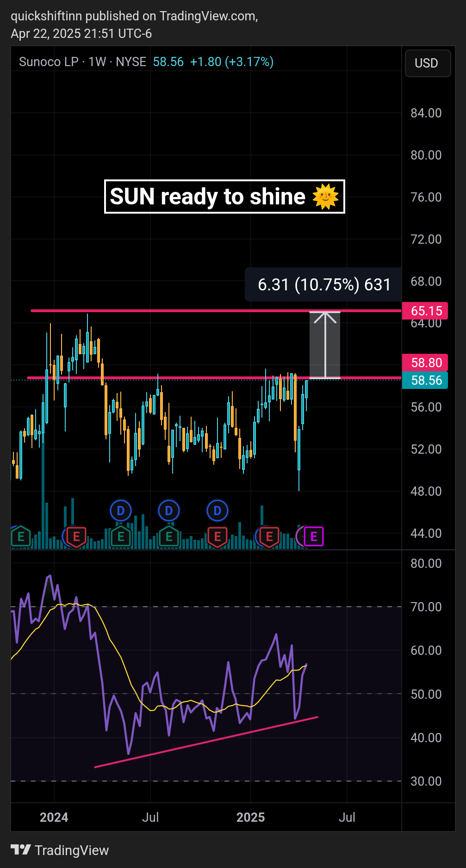Viewport: 466px width, 868px height.
Task: Click the blue D dividend marker above Jul
Action: 169,511
